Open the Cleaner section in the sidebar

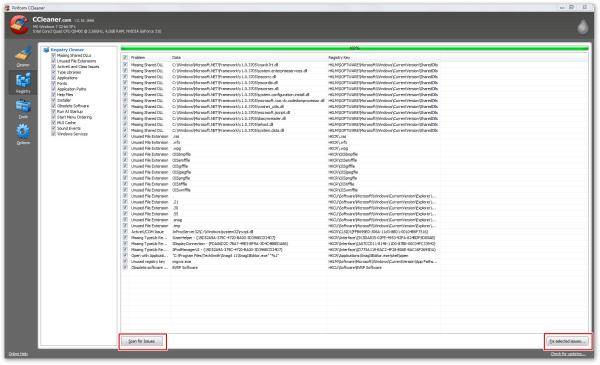[23, 57]
